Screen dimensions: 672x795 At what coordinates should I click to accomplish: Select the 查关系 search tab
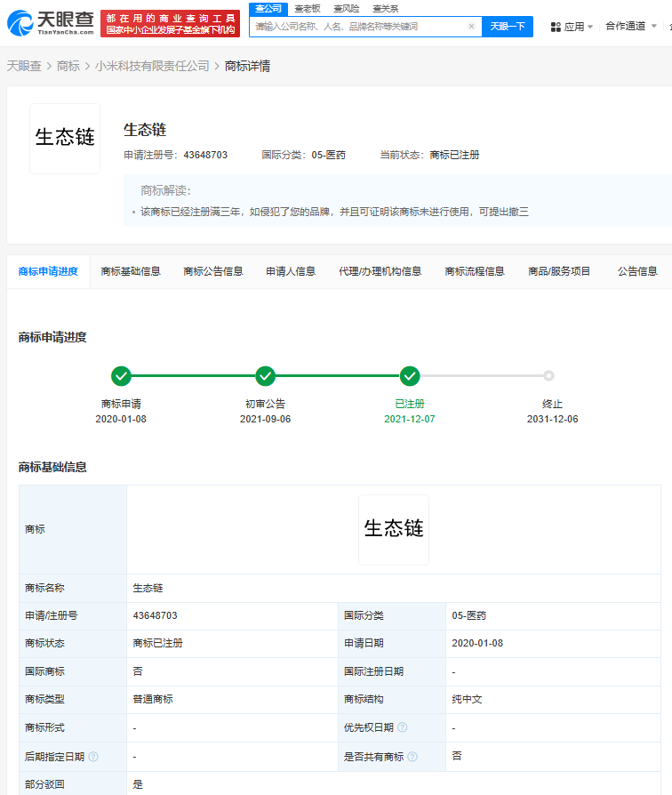click(385, 9)
